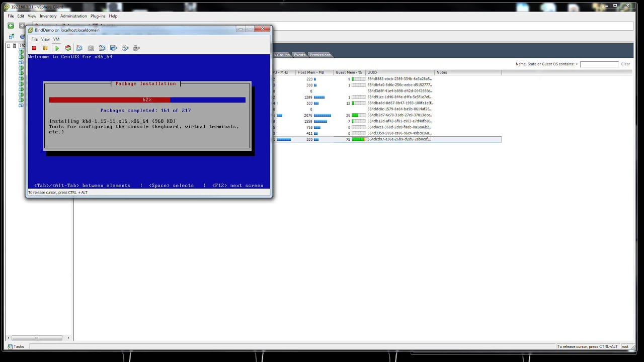Click the Take Snapshot icon in console toolbar
The image size is (644, 362).
click(x=79, y=48)
